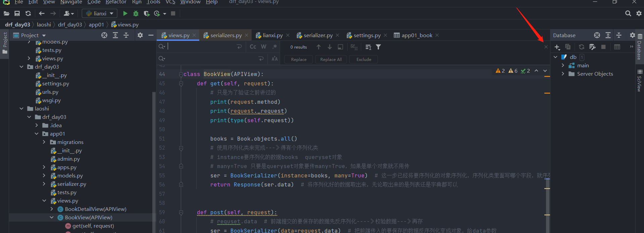Collapse the db data source node

click(x=556, y=57)
